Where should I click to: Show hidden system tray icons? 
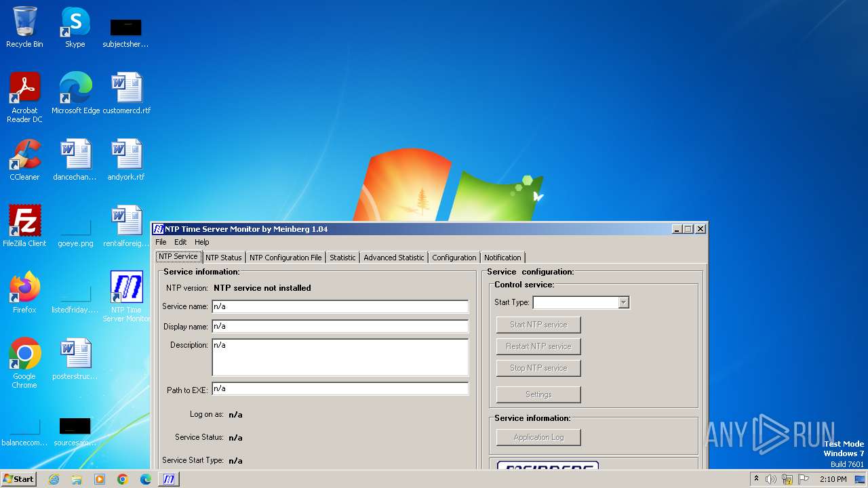point(756,479)
